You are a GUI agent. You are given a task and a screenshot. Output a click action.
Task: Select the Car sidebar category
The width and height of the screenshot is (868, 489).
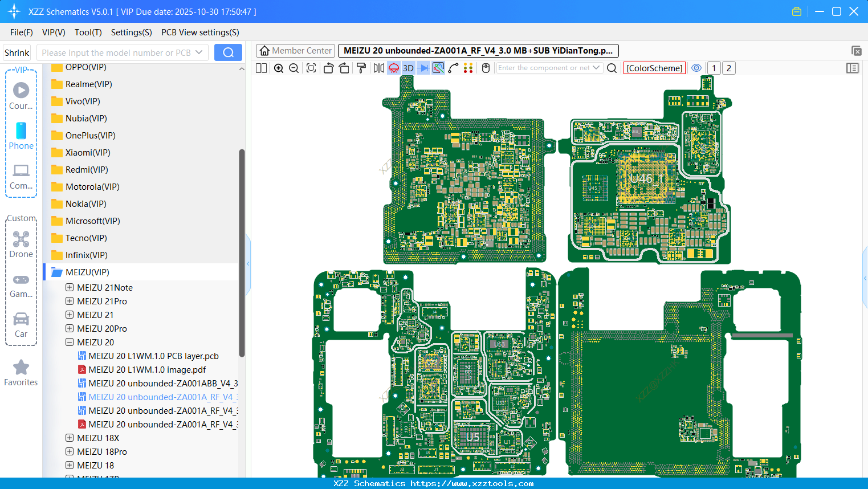(21, 324)
